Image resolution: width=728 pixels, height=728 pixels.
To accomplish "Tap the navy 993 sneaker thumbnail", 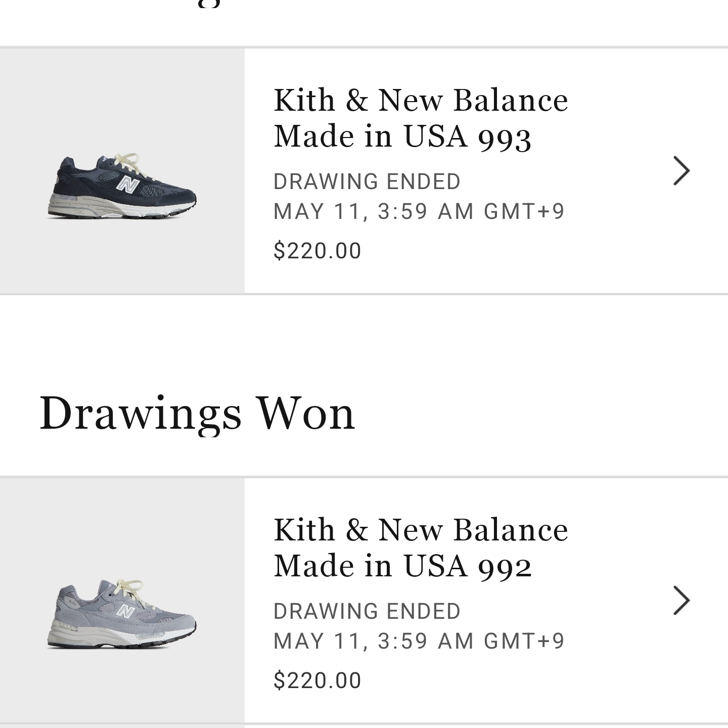I will [x=122, y=171].
